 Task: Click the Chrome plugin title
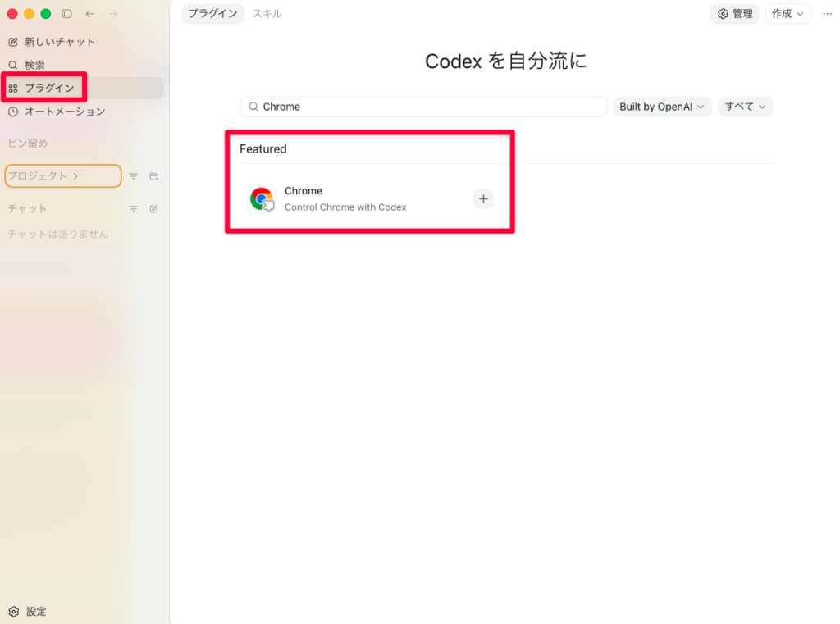tap(304, 191)
